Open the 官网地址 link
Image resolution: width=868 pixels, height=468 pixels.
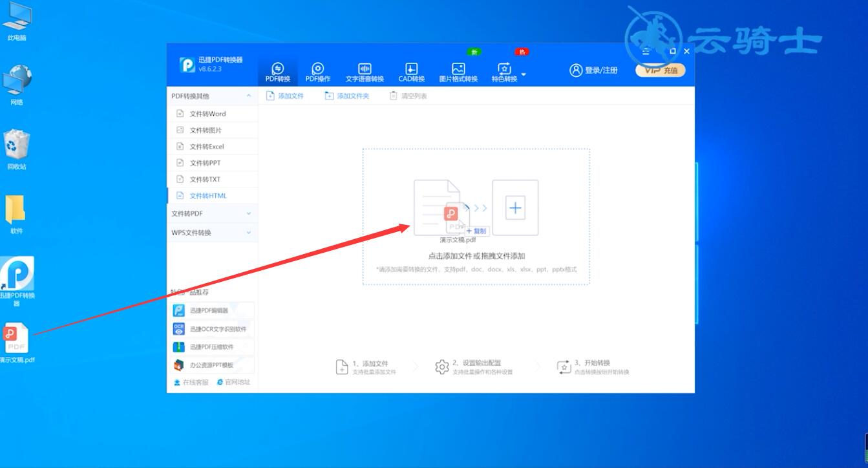tap(233, 382)
